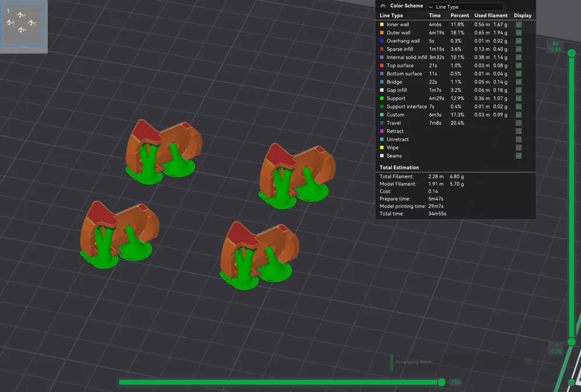Click the 'Arranging done.' notification text

pos(414,362)
